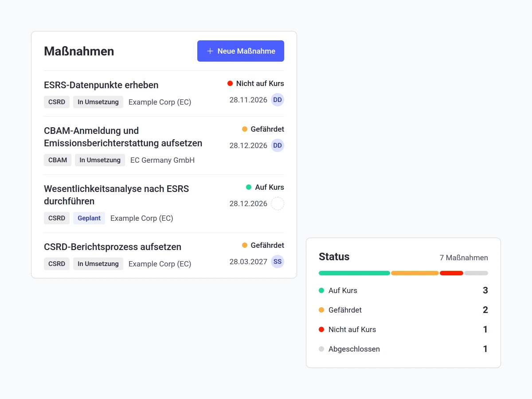
Task: Click In Umsetzung tag on the CBAM-Anmeldung row
Action: pyautogui.click(x=100, y=160)
